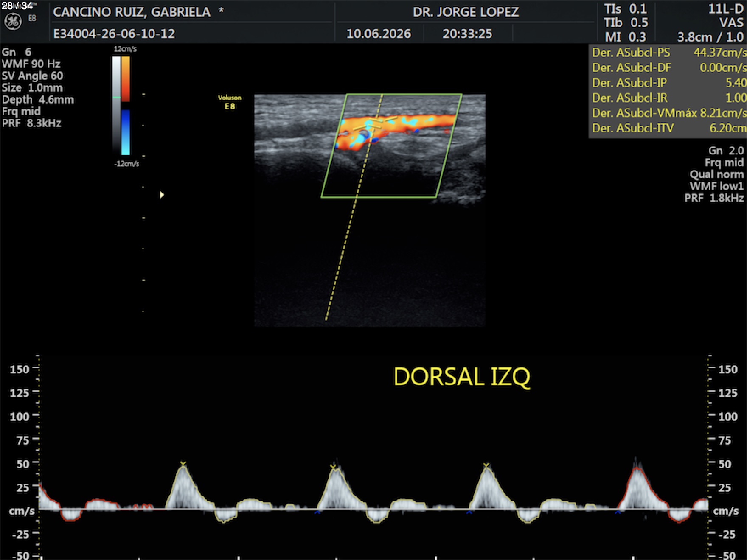Click the first peak systolic marker
This screenshot has width=747, height=560.
tap(183, 464)
